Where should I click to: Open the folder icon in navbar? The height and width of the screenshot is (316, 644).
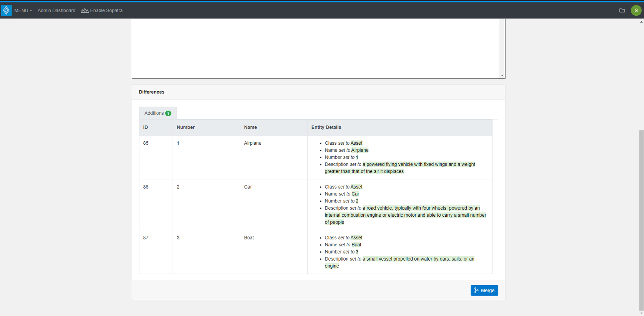coord(622,10)
